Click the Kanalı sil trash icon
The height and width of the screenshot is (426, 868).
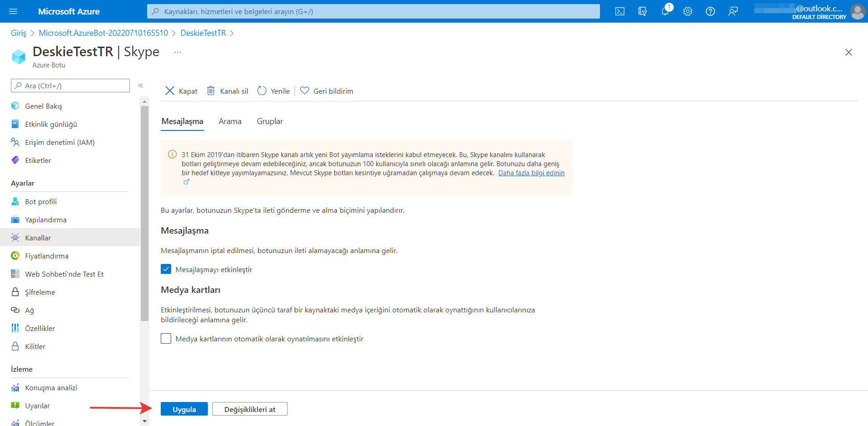tap(211, 91)
